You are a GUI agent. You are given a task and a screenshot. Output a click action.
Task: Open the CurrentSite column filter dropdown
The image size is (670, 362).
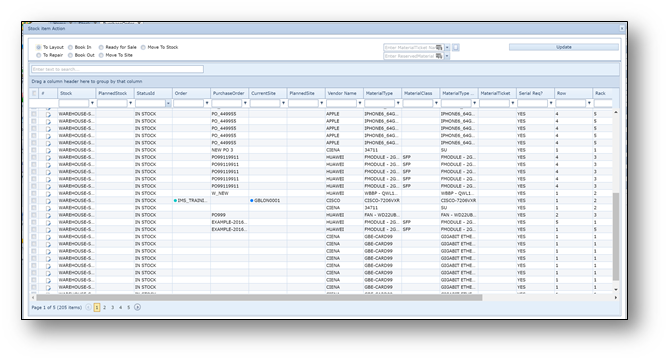coord(283,103)
